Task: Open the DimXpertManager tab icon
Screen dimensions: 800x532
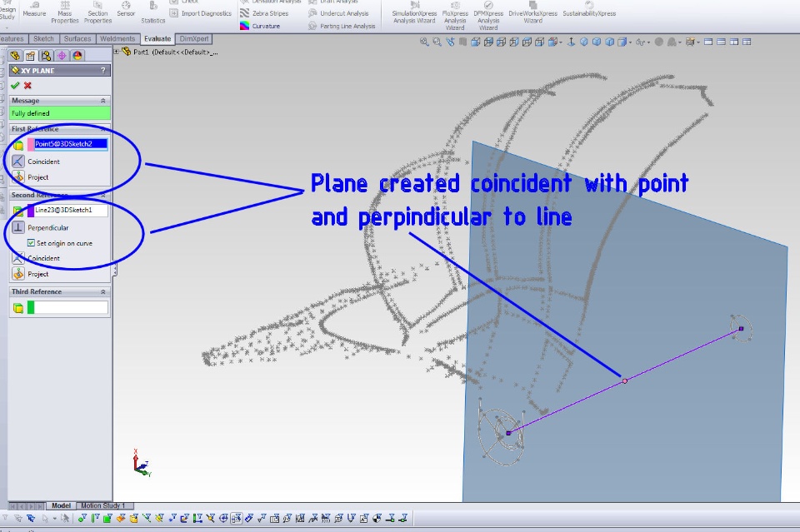Action: (x=62, y=56)
